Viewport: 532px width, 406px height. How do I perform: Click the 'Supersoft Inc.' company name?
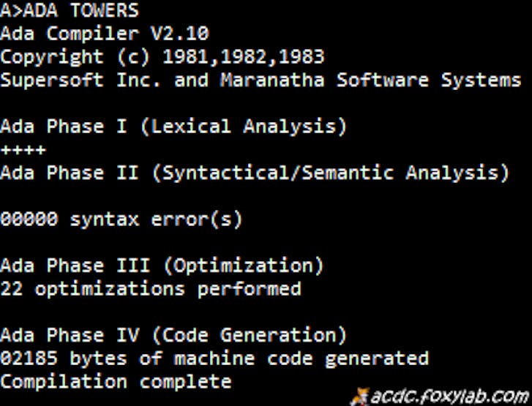click(80, 80)
